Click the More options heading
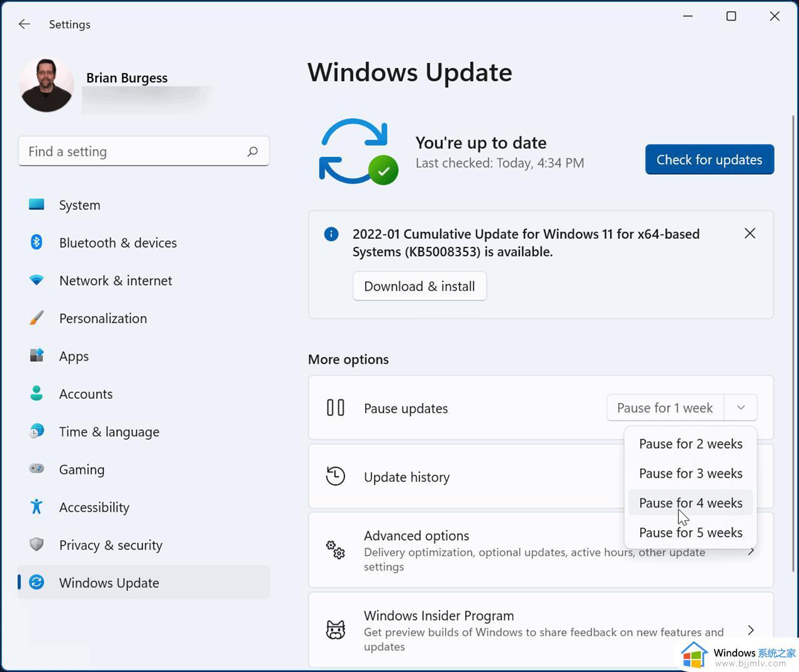The height and width of the screenshot is (672, 799). tap(348, 359)
